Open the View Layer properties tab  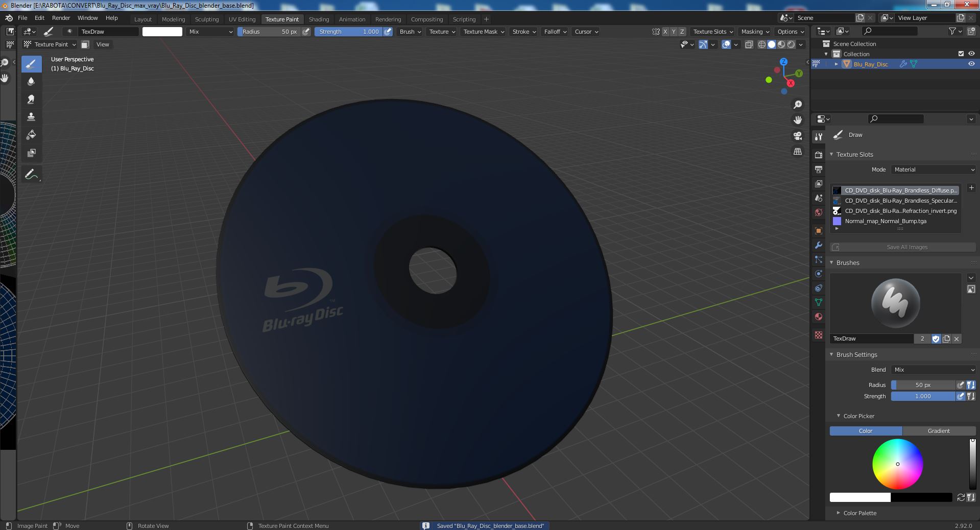coord(819,183)
